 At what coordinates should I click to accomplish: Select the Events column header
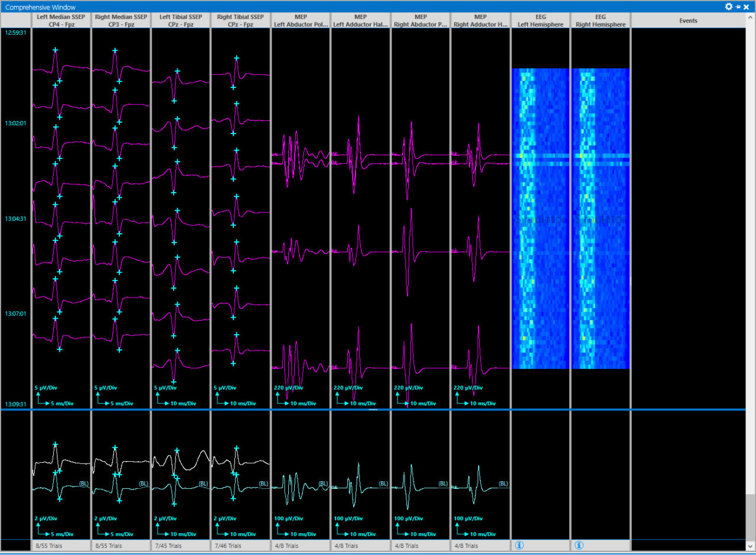(x=688, y=20)
